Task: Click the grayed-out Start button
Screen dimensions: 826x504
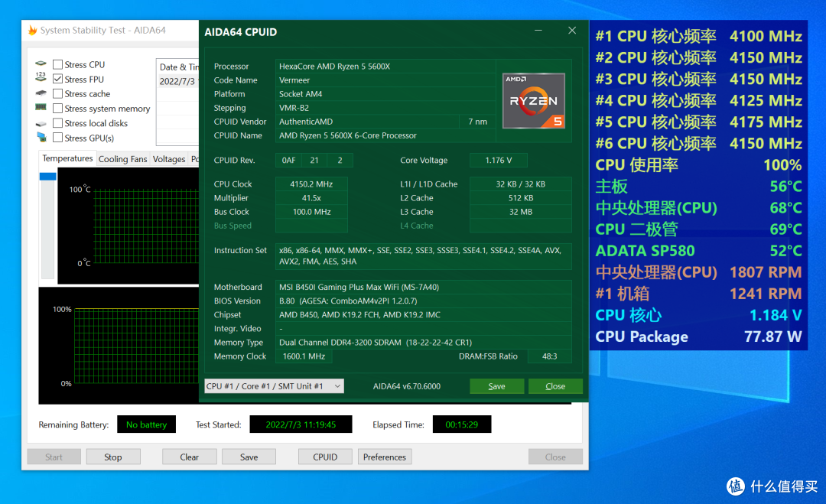Action: pyautogui.click(x=54, y=457)
